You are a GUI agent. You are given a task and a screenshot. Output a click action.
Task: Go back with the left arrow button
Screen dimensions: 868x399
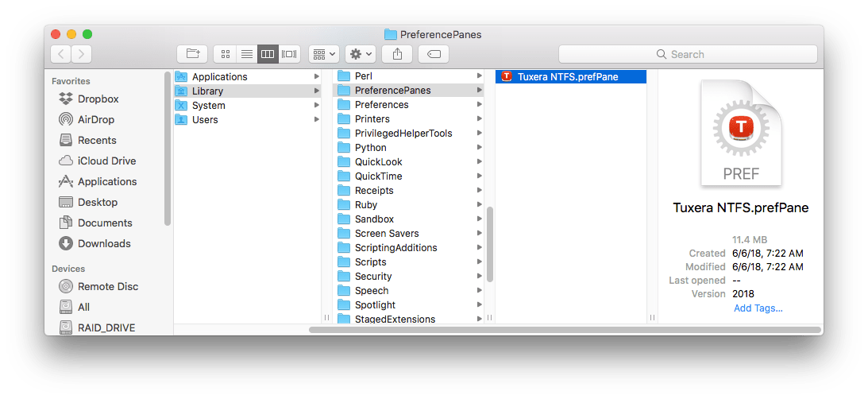(x=61, y=54)
